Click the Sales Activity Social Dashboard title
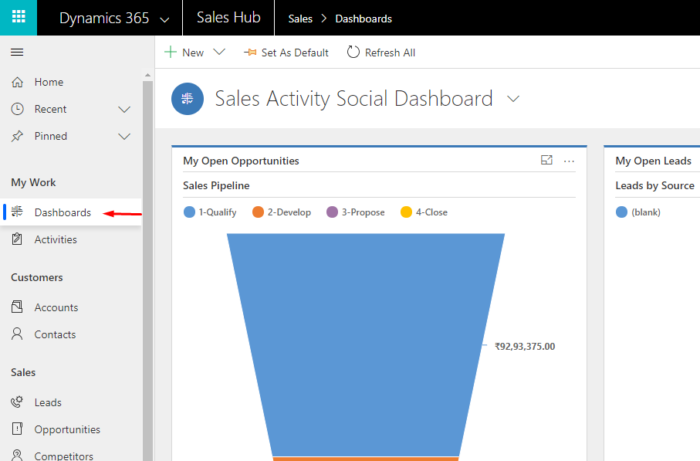 [354, 99]
